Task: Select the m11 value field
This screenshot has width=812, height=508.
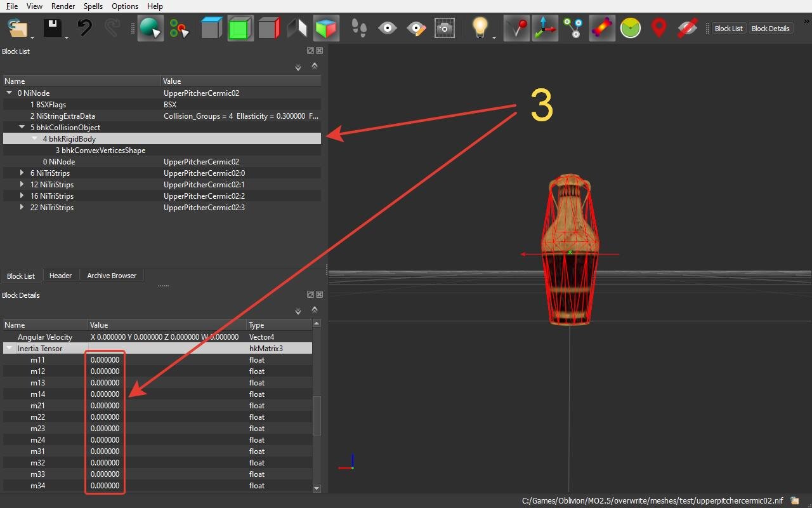Action: pyautogui.click(x=105, y=360)
